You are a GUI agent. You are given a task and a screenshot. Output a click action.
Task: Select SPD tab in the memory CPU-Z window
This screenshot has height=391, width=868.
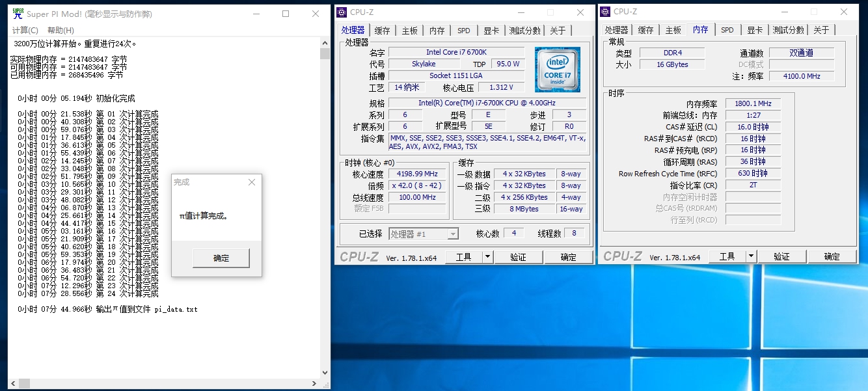[x=727, y=30]
